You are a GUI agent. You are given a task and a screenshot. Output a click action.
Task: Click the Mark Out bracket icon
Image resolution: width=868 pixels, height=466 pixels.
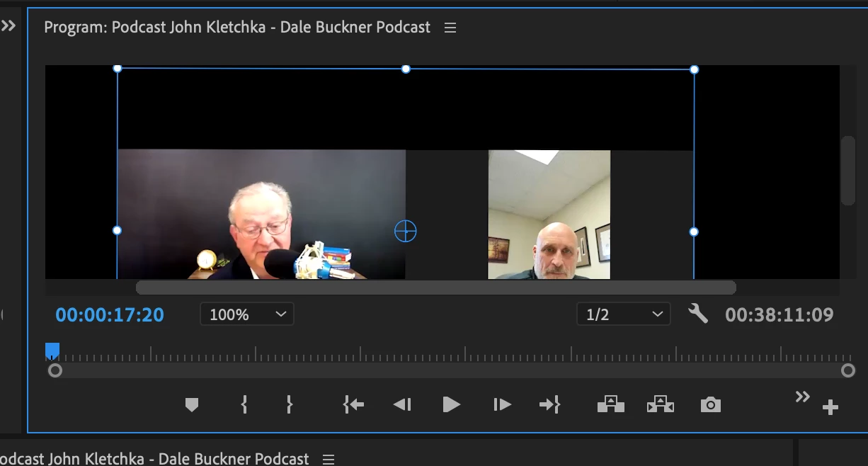click(289, 404)
